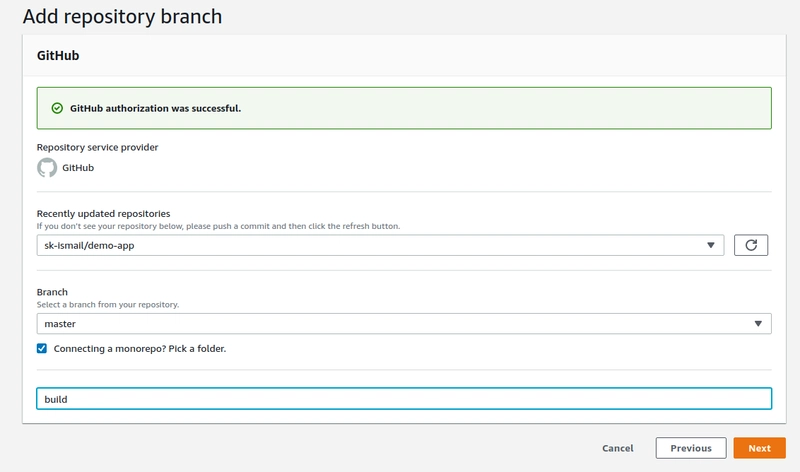
Task: Toggle the 'Connecting a monorepo?' checkbox
Action: click(x=42, y=348)
